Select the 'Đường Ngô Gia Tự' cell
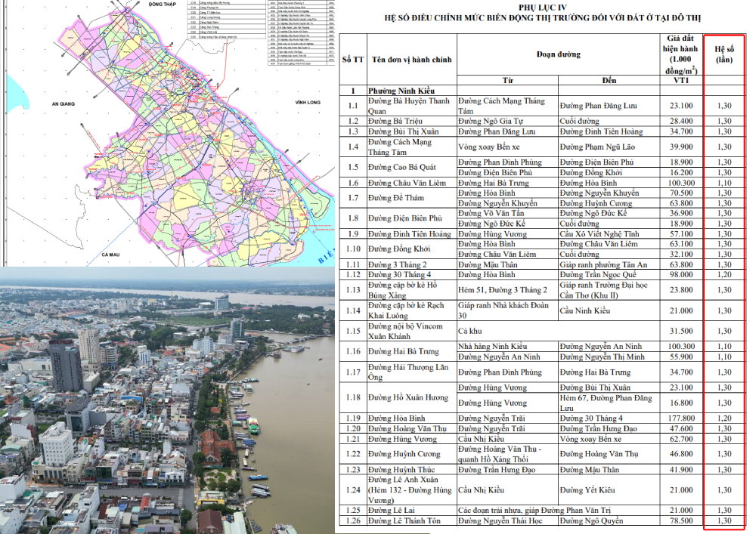 pyautogui.click(x=491, y=121)
